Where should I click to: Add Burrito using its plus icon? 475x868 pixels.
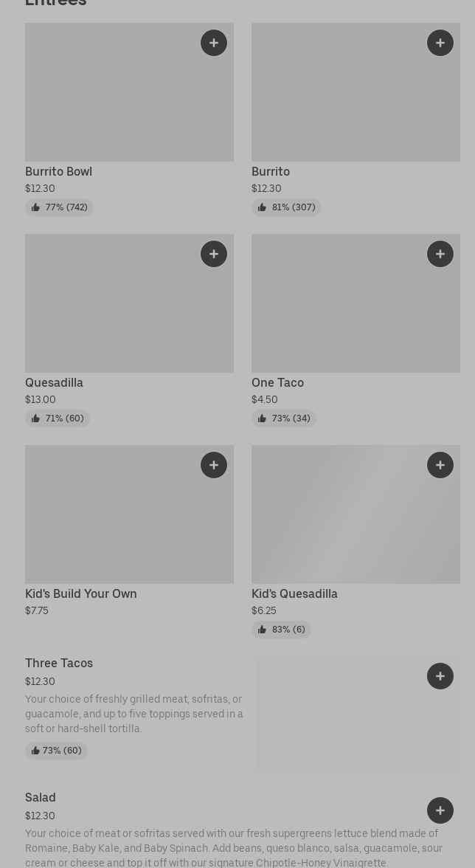(440, 43)
